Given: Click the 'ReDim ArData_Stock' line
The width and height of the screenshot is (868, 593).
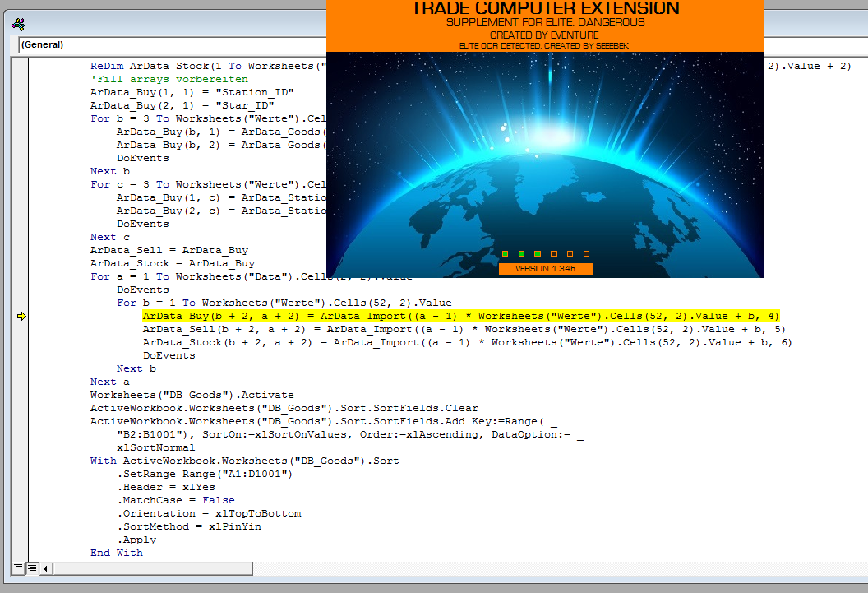Looking at the screenshot, I should tap(208, 66).
